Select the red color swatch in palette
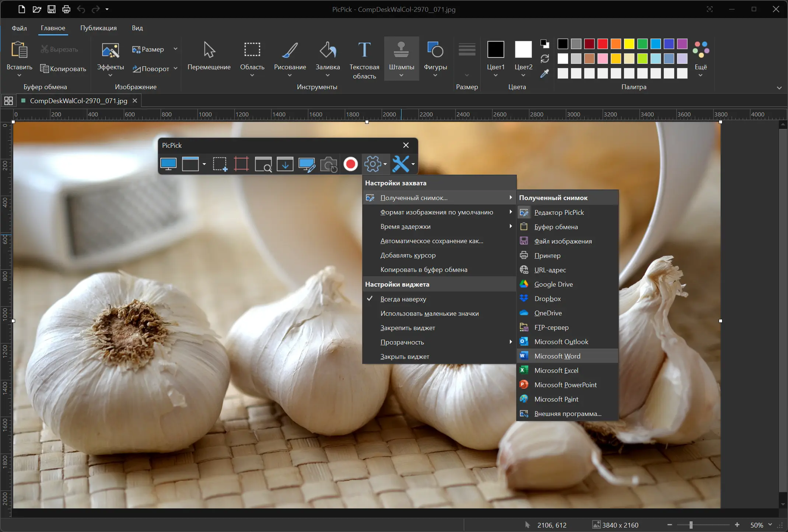The width and height of the screenshot is (788, 532). [x=602, y=44]
